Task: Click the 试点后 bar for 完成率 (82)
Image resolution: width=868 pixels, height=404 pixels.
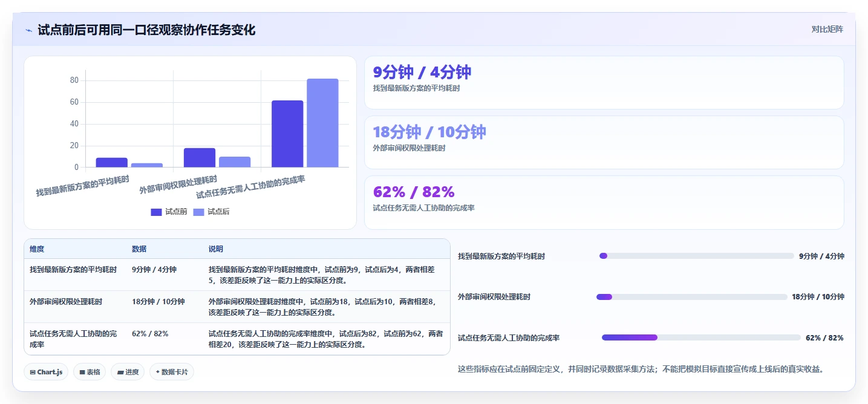Action: coord(322,123)
